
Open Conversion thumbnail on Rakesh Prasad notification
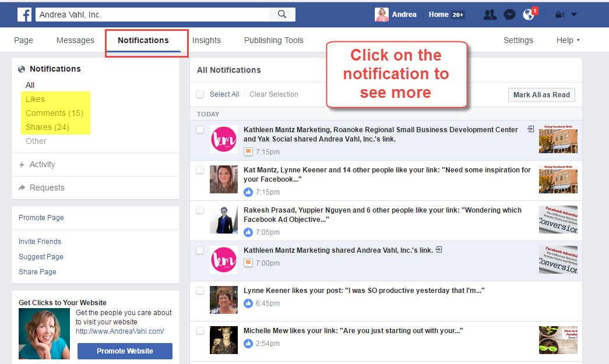pyautogui.click(x=558, y=219)
